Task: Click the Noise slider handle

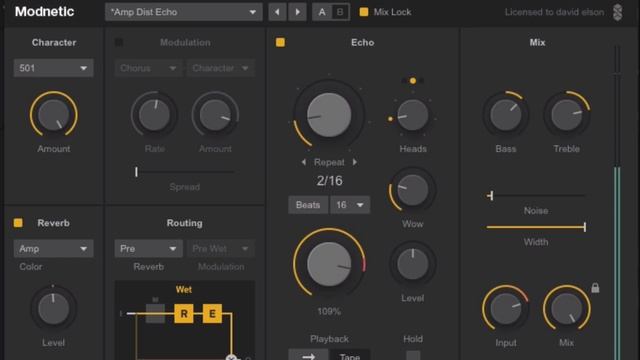Action: (x=491, y=196)
